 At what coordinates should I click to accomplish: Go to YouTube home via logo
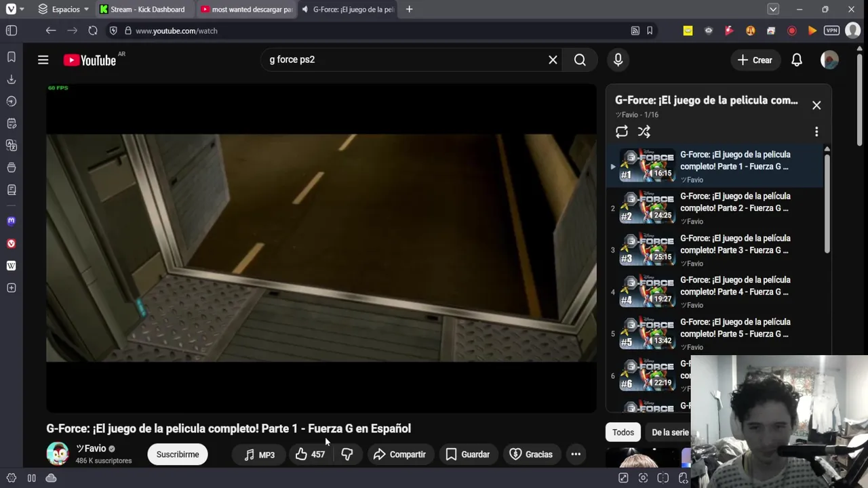[x=90, y=60]
